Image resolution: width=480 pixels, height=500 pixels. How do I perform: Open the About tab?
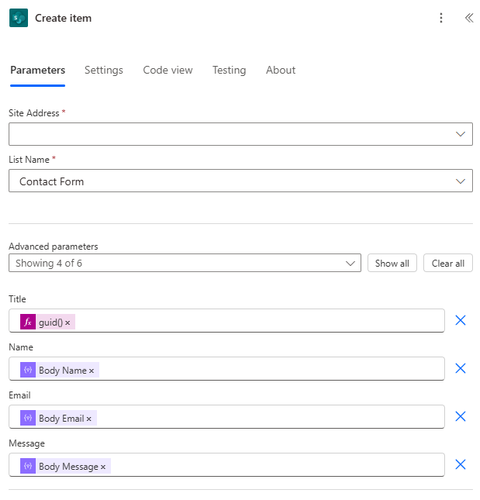point(281,70)
